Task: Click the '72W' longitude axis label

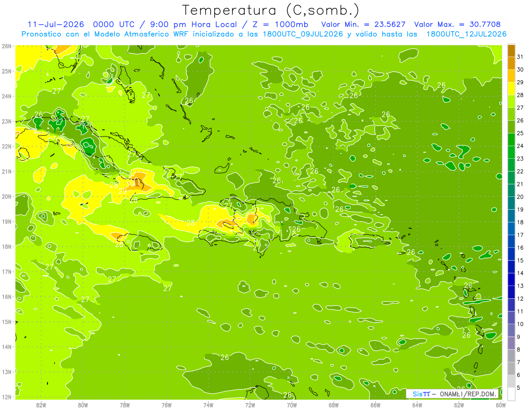Action: pyautogui.click(x=250, y=405)
